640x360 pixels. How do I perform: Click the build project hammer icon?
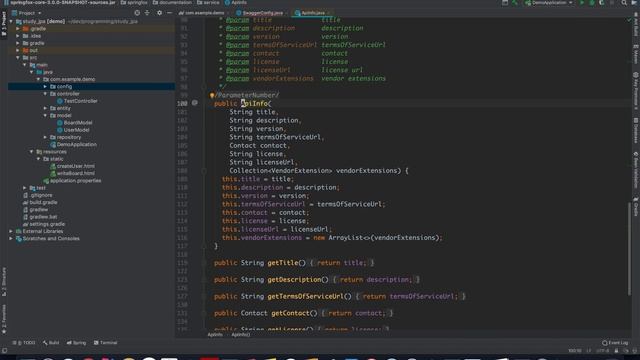pos(515,3)
